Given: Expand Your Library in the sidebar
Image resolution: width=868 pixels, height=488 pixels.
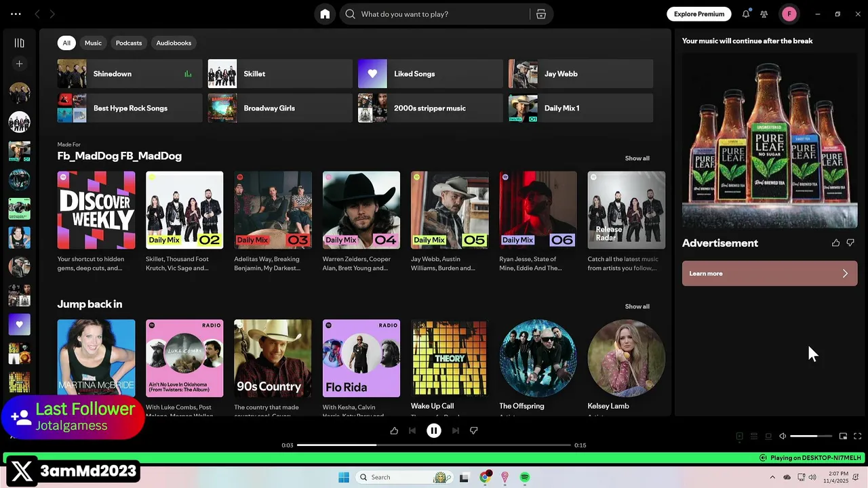Looking at the screenshot, I should pyautogui.click(x=19, y=43).
